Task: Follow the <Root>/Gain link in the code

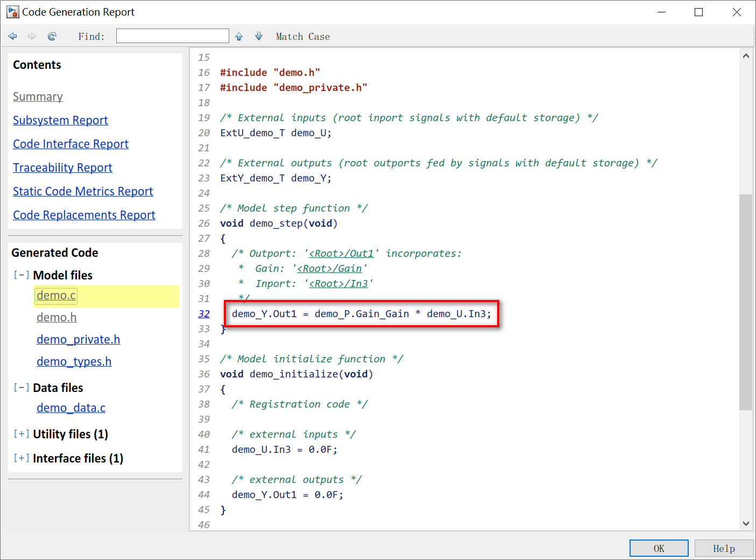Action: point(329,269)
